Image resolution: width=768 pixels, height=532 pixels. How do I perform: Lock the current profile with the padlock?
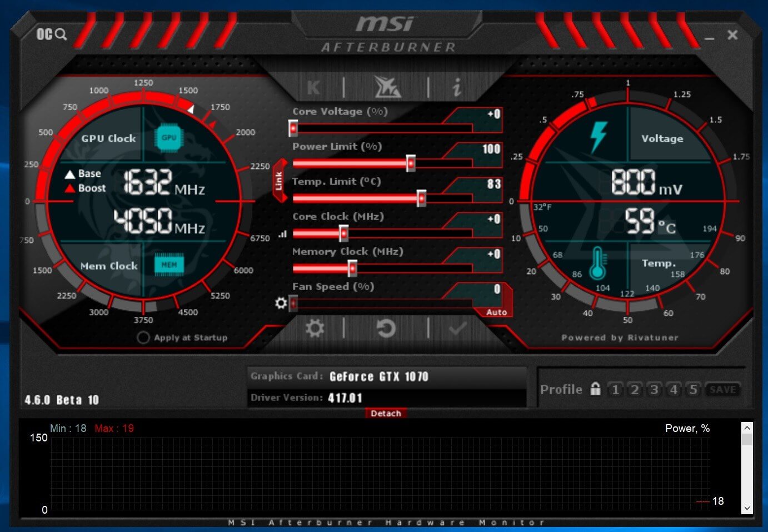(595, 390)
